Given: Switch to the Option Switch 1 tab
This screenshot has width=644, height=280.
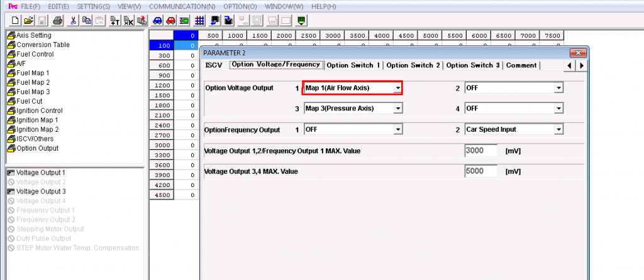Looking at the screenshot, I should pos(353,65).
